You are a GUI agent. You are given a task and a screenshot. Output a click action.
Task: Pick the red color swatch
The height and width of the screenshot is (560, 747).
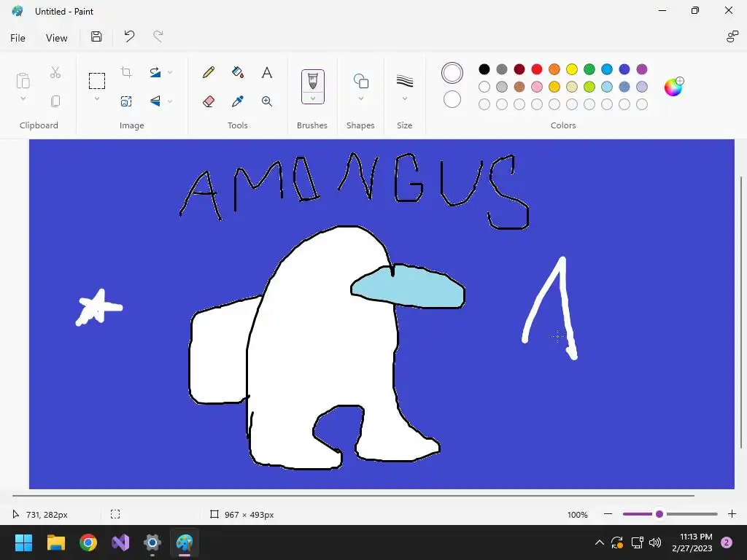click(x=537, y=69)
